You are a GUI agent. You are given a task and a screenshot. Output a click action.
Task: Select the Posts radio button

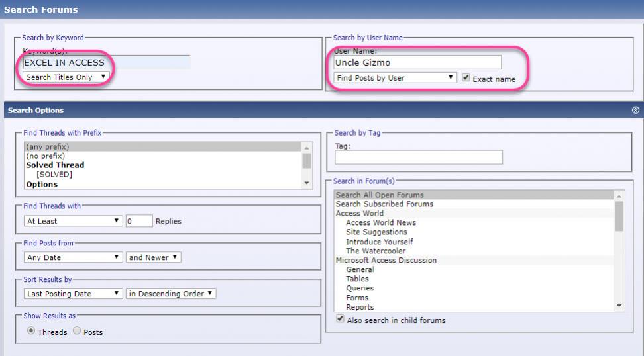coord(76,332)
